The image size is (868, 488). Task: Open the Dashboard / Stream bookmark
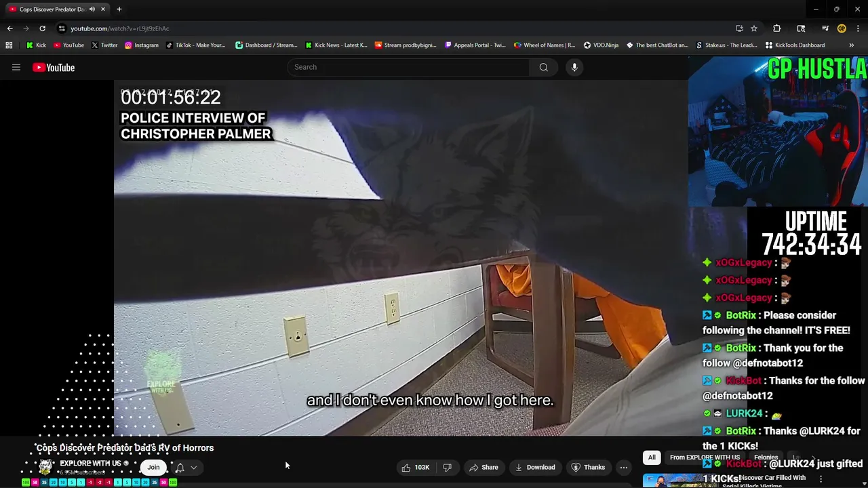tap(267, 45)
